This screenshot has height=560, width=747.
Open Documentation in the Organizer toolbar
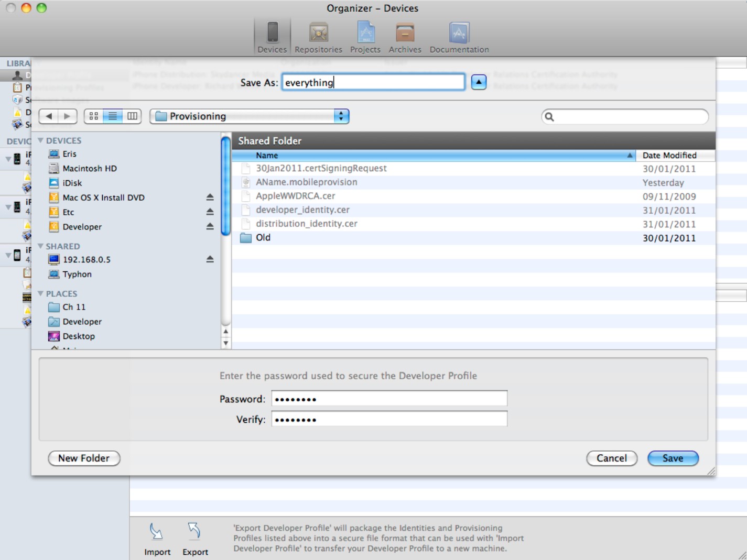[459, 37]
